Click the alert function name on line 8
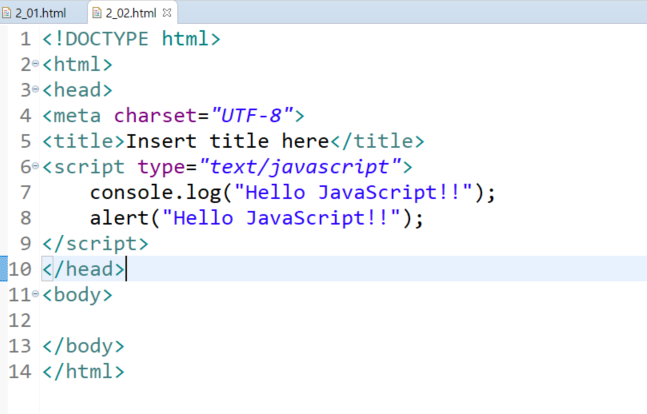This screenshot has height=414, width=647. 119,218
